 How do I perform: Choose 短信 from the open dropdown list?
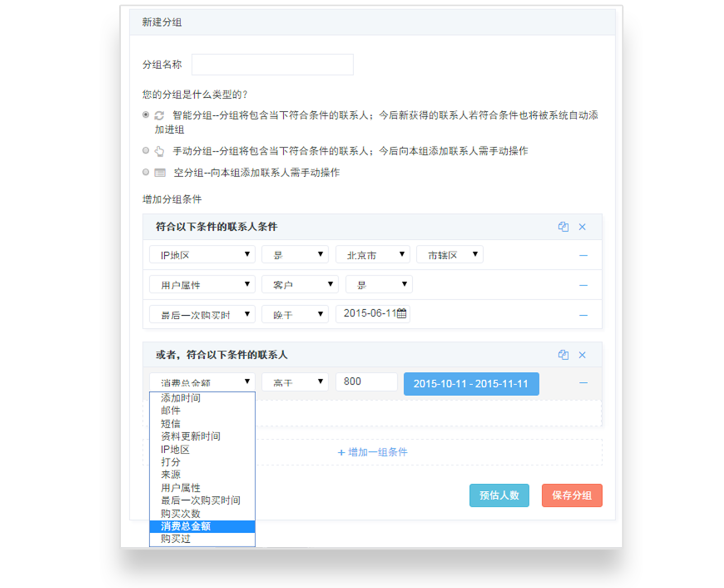pos(202,424)
